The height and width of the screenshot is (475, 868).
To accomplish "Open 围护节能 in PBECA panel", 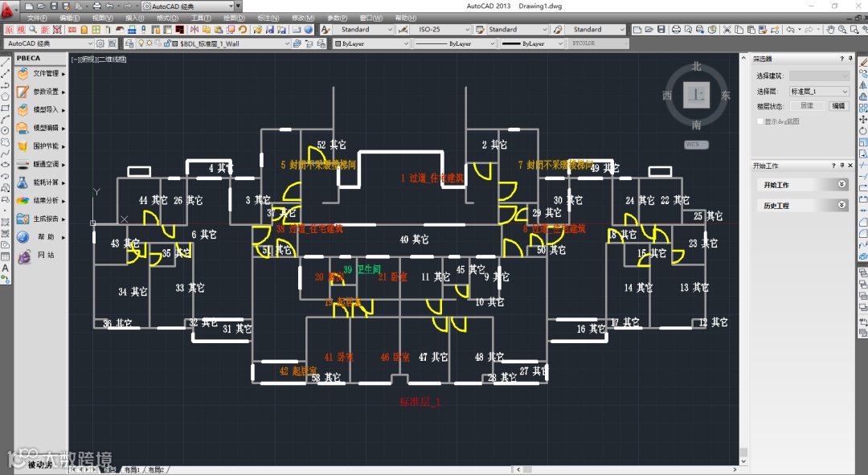I will (x=41, y=146).
